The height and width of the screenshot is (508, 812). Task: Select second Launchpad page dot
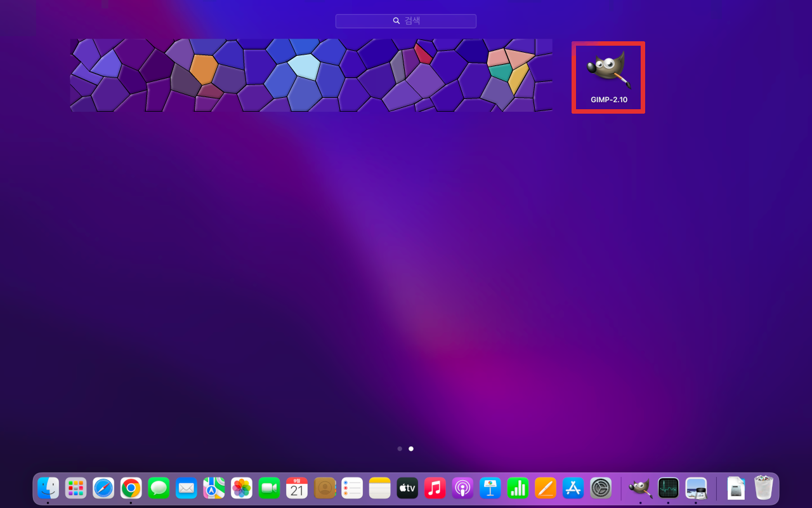(411, 448)
